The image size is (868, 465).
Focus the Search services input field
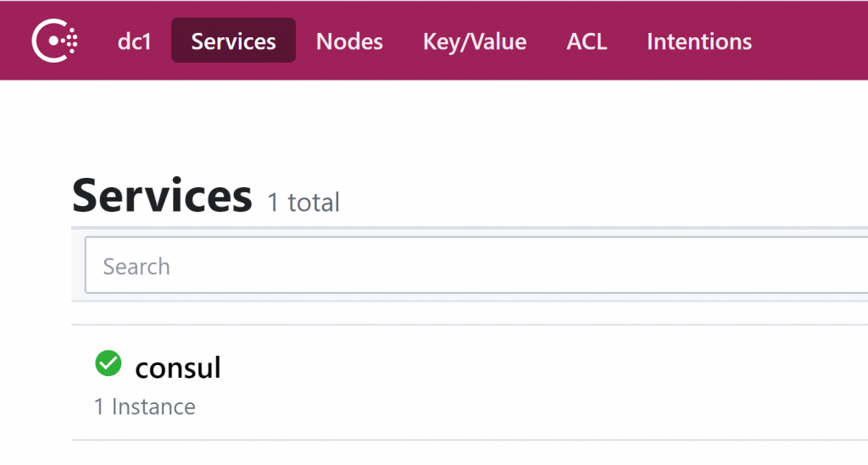(475, 266)
